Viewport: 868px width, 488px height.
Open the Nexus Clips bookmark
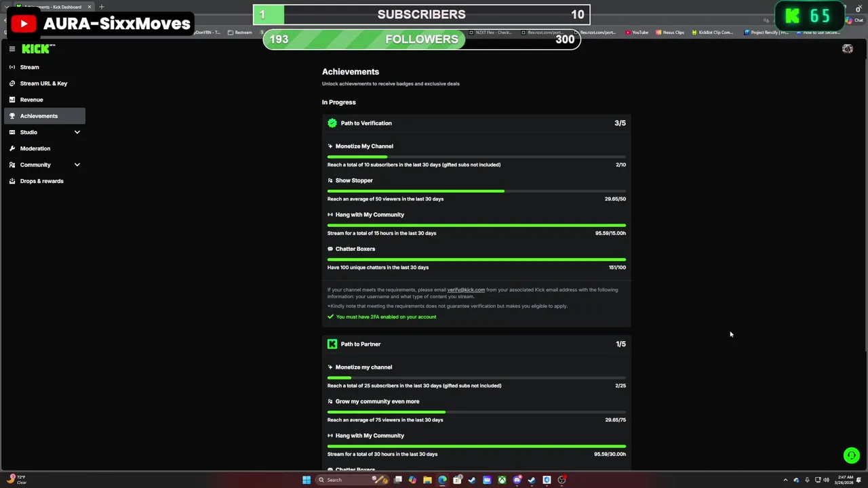[x=670, y=33]
